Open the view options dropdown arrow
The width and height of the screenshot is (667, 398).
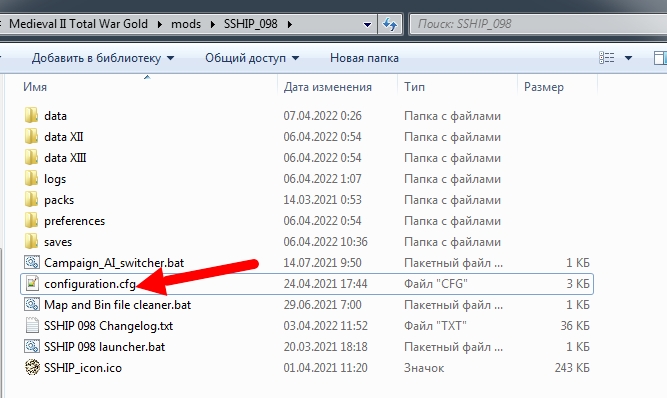pos(628,58)
